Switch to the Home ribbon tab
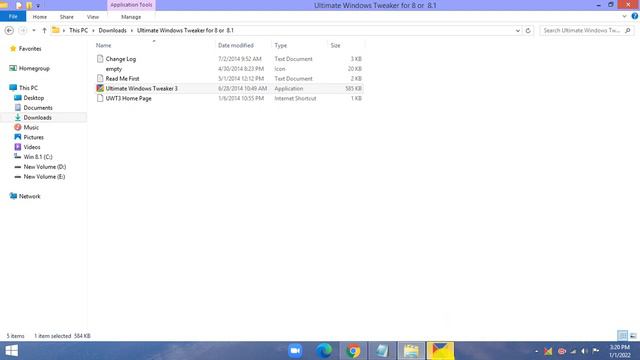 coord(40,17)
